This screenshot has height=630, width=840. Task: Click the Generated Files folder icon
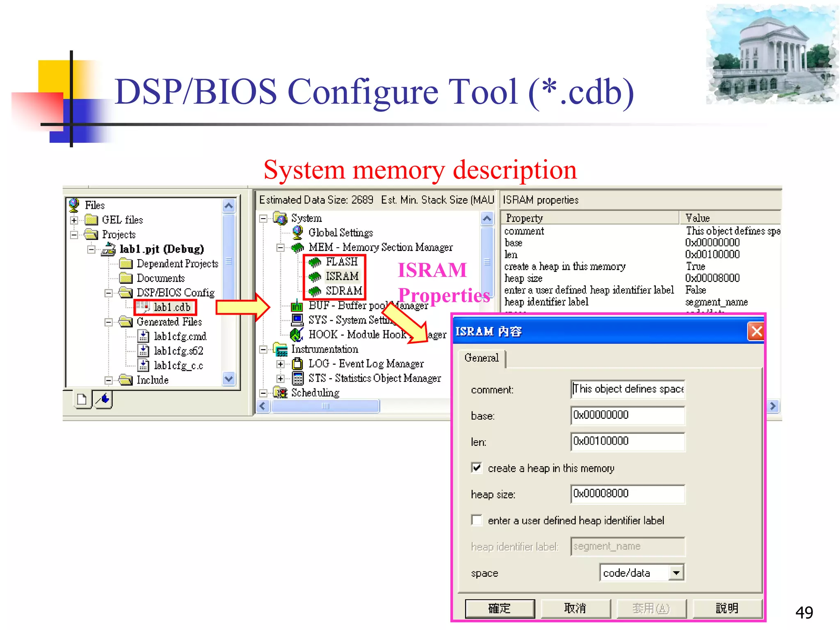[126, 322]
